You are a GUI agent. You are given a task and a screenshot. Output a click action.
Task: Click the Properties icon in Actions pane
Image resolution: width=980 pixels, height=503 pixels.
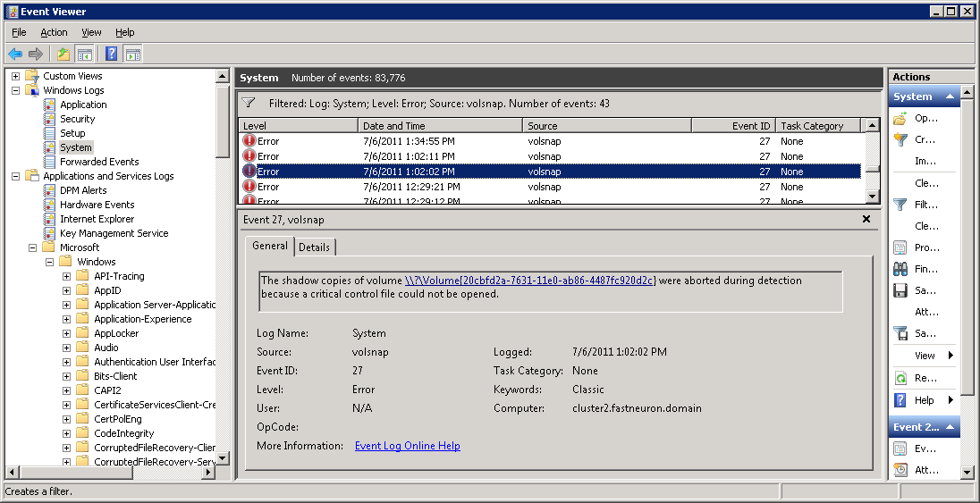(x=900, y=247)
